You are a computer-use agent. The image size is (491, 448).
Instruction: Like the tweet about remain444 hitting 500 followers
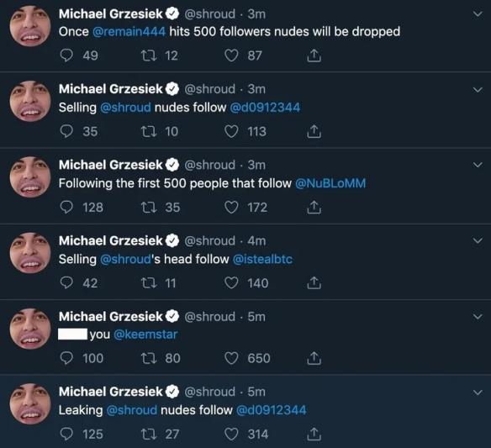pos(231,55)
